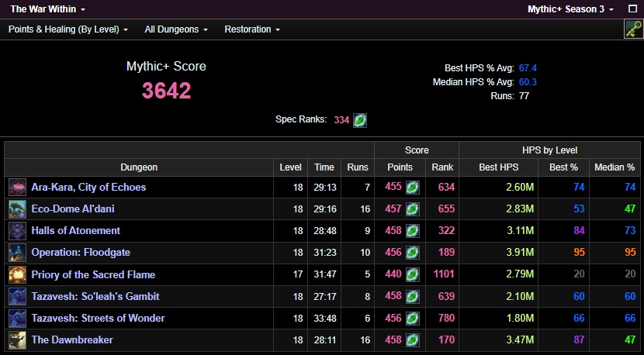644x355 pixels.
Task: Click rank 189 in Operation: Floodgate row
Action: coord(446,253)
